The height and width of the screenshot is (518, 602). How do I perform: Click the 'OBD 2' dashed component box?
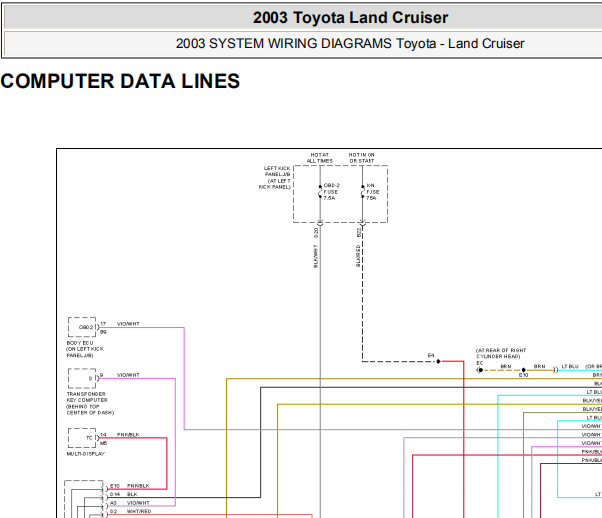click(82, 327)
